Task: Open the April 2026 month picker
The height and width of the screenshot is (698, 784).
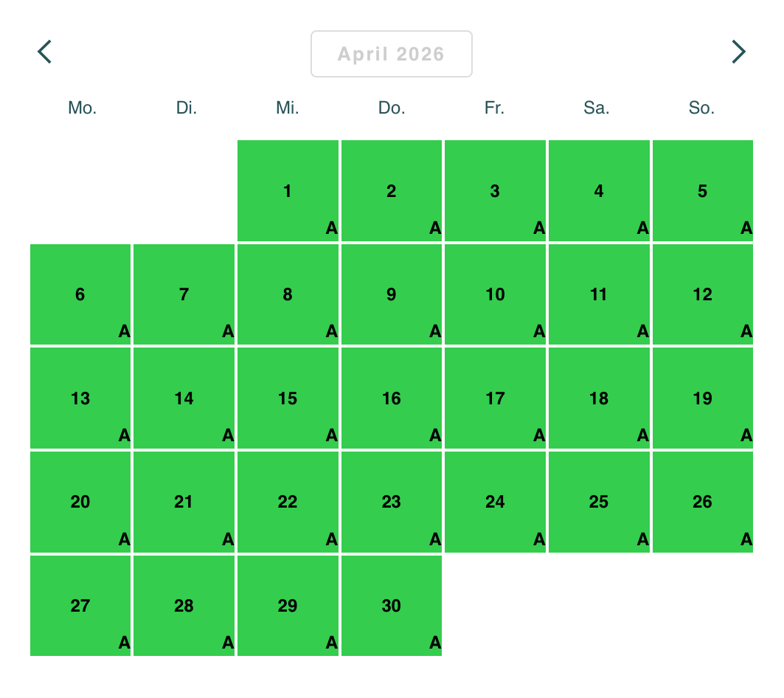Action: [391, 54]
